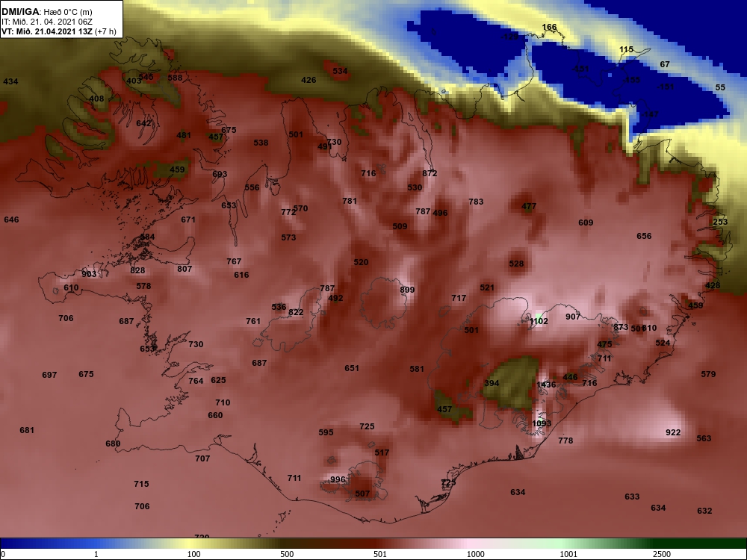Click the 166 map value
This screenshot has height=560, width=747.
click(549, 27)
